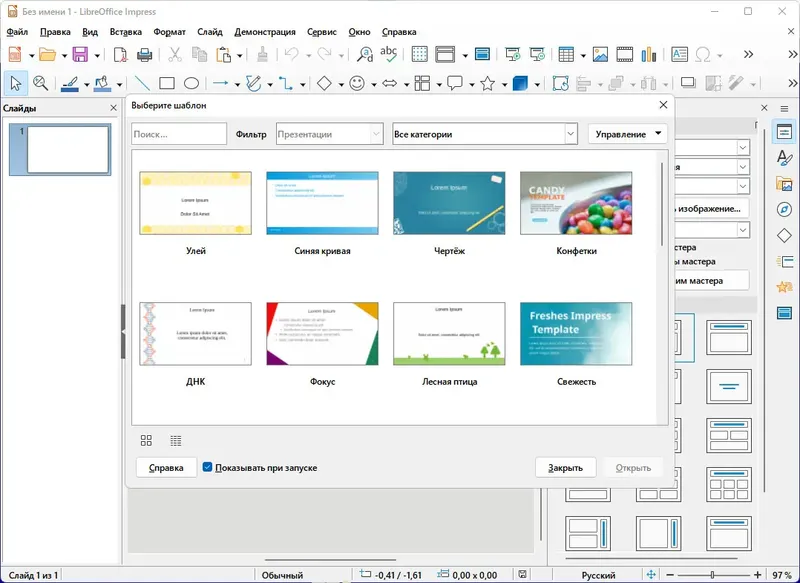800x583 pixels.
Task: Open the Все категории dropdown
Action: [569, 133]
